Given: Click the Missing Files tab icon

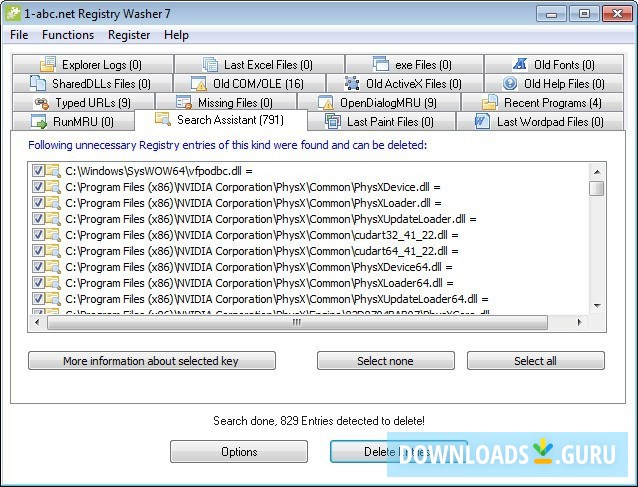Looking at the screenshot, I should (184, 102).
